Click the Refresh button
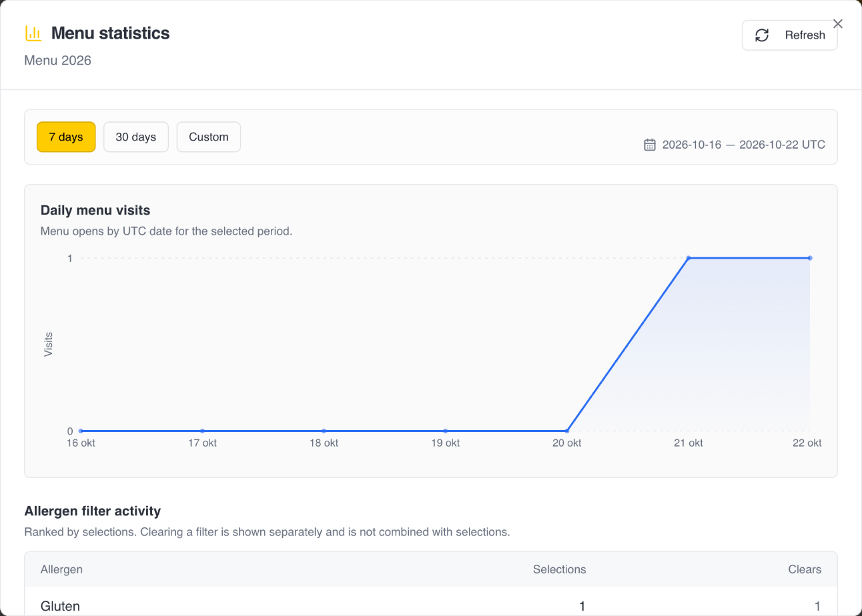Image resolution: width=862 pixels, height=616 pixels. (x=790, y=35)
